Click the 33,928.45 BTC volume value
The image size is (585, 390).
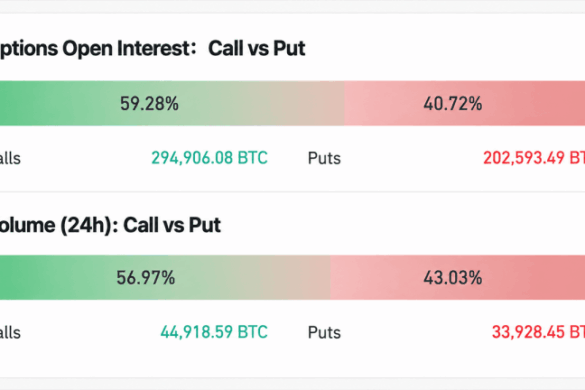point(538,332)
